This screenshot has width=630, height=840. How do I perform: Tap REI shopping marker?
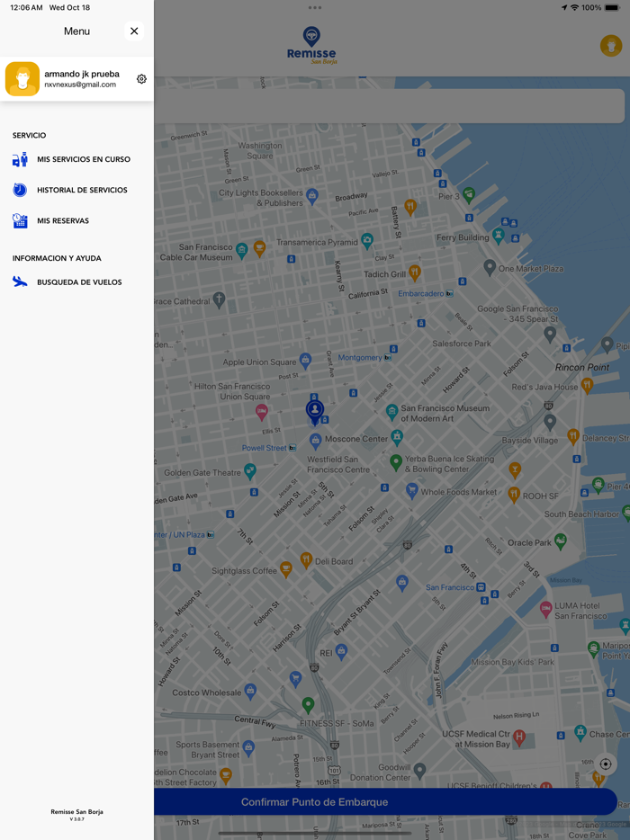pos(341,651)
